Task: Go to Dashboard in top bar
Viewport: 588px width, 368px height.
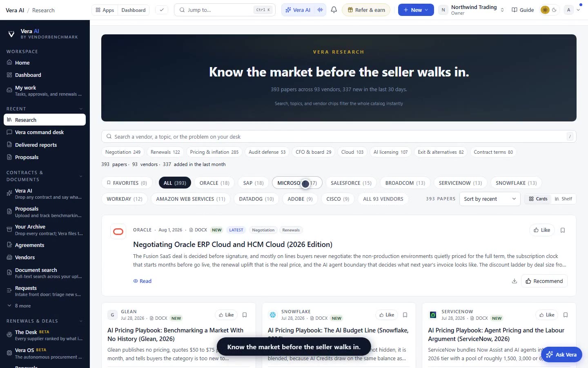Action: (134, 10)
